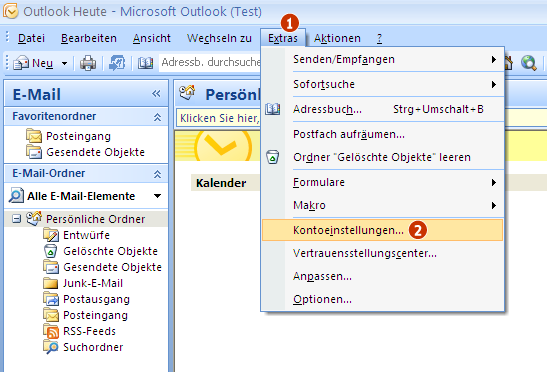Click the Persönliche Ordner header icon
547x372 pixels.
pos(187,92)
